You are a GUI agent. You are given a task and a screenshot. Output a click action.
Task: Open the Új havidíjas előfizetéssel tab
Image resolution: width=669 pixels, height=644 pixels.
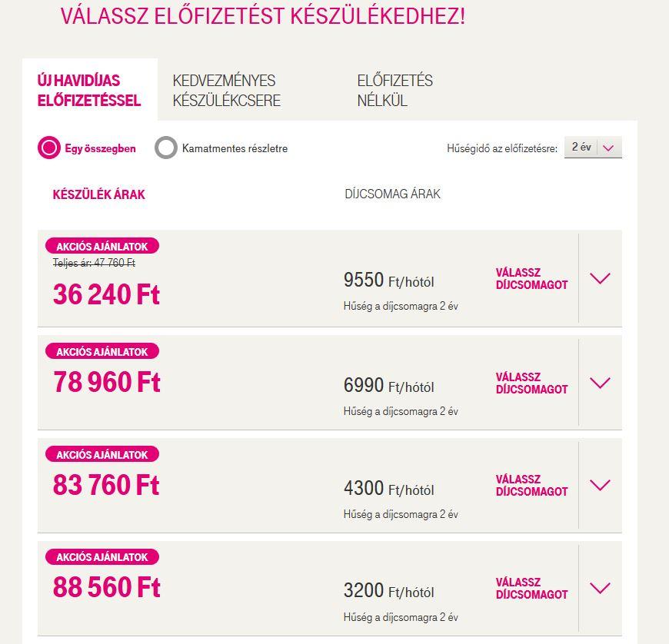click(89, 91)
